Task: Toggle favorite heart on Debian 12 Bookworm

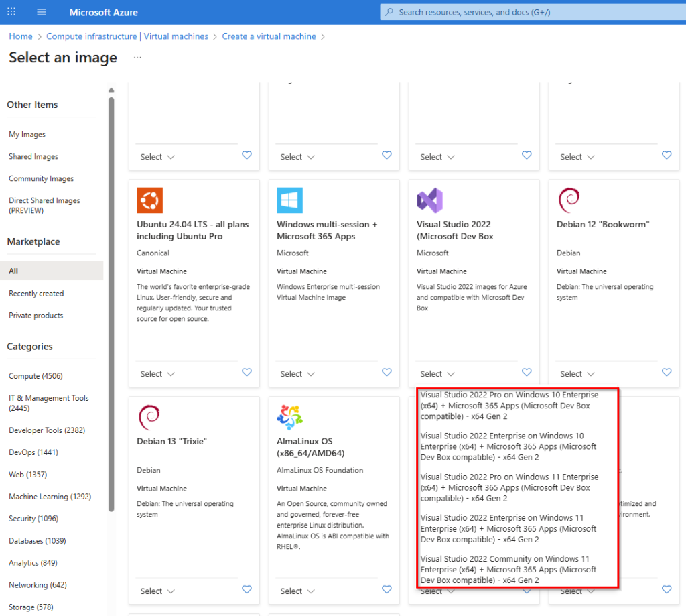Action: (666, 373)
